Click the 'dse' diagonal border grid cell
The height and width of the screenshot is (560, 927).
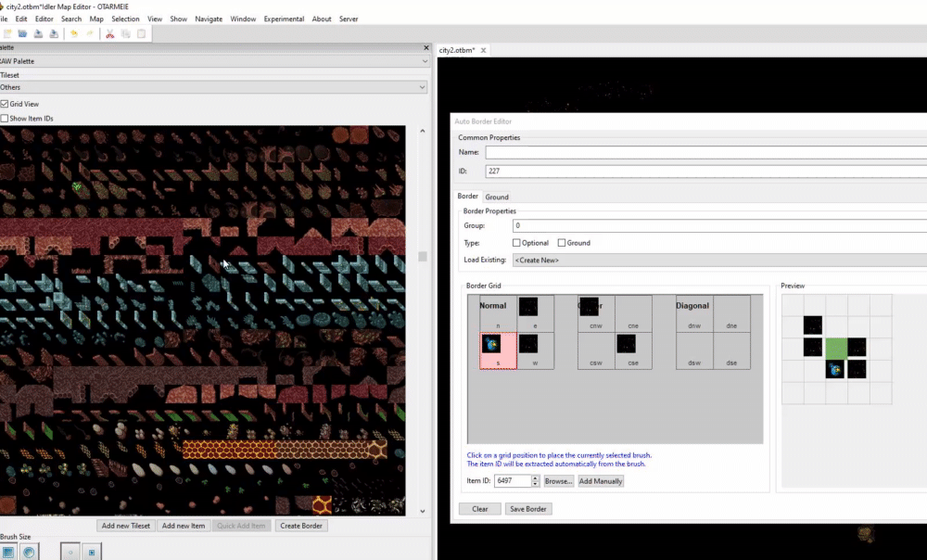(x=731, y=350)
